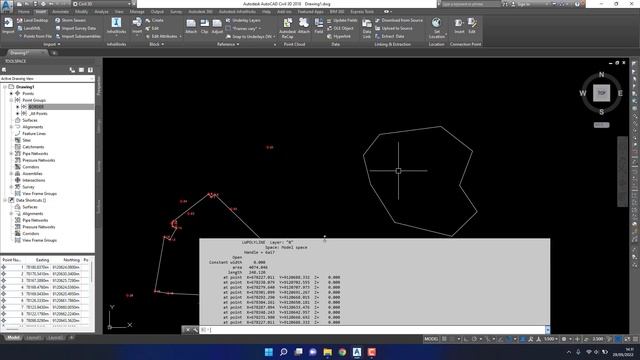
Task: Insert an OLE Object
Action: pyautogui.click(x=340, y=28)
